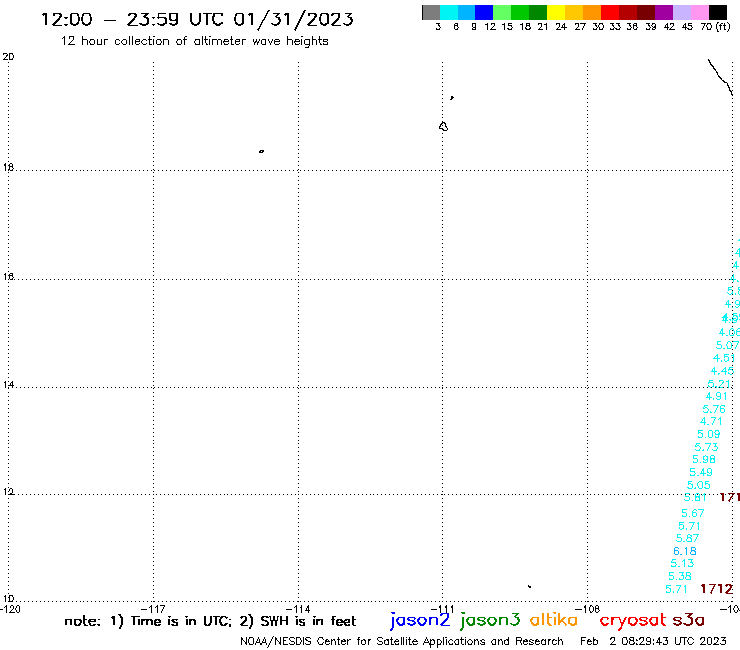Click the gray swatch above 3 ft
740x650 pixels.
[431, 12]
